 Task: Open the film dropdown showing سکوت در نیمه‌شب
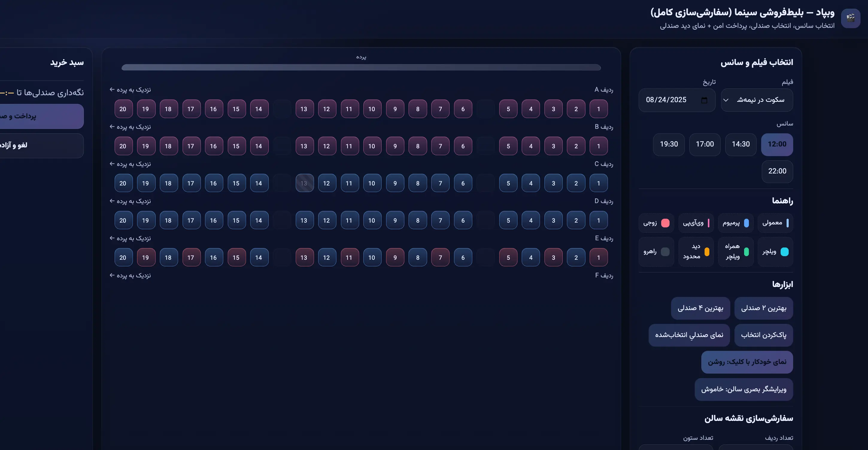point(760,100)
